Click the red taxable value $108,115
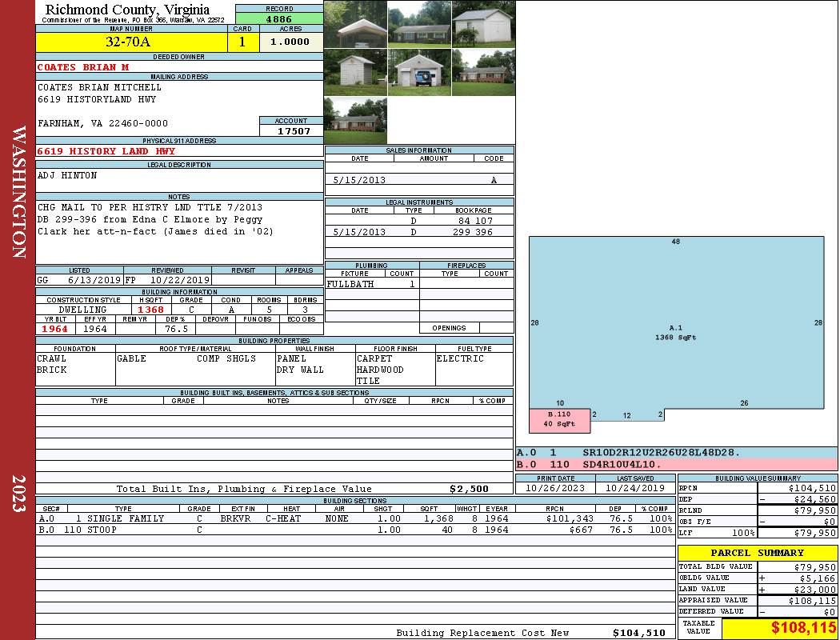 [x=780, y=629]
